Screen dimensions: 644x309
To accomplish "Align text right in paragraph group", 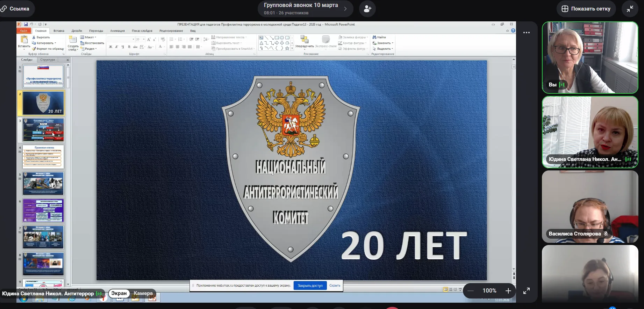I will click(x=184, y=47).
